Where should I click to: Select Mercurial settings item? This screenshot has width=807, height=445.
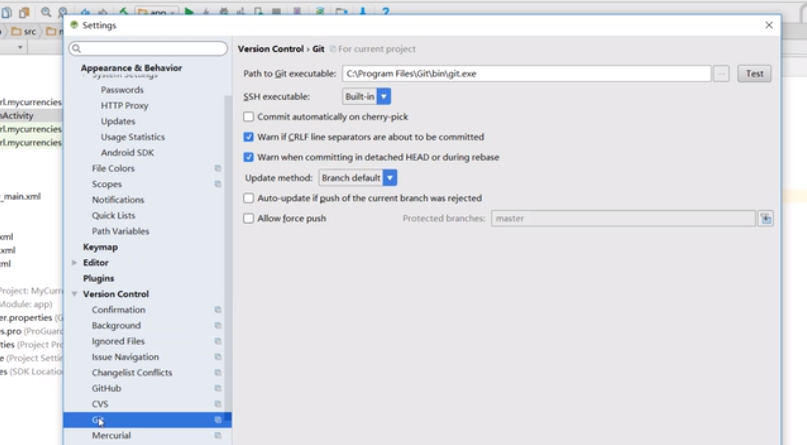tap(111, 435)
